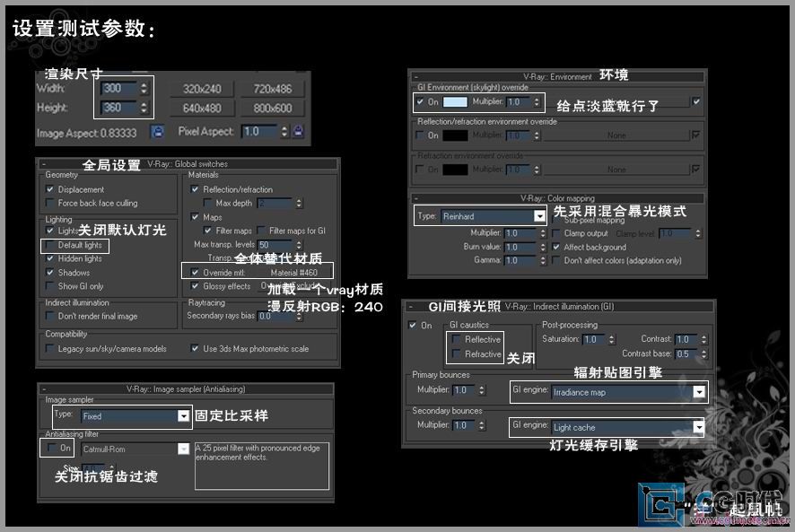This screenshot has height=532, width=795.
Task: Toggle GI Environment skylight On checkbox
Action: tap(420, 101)
